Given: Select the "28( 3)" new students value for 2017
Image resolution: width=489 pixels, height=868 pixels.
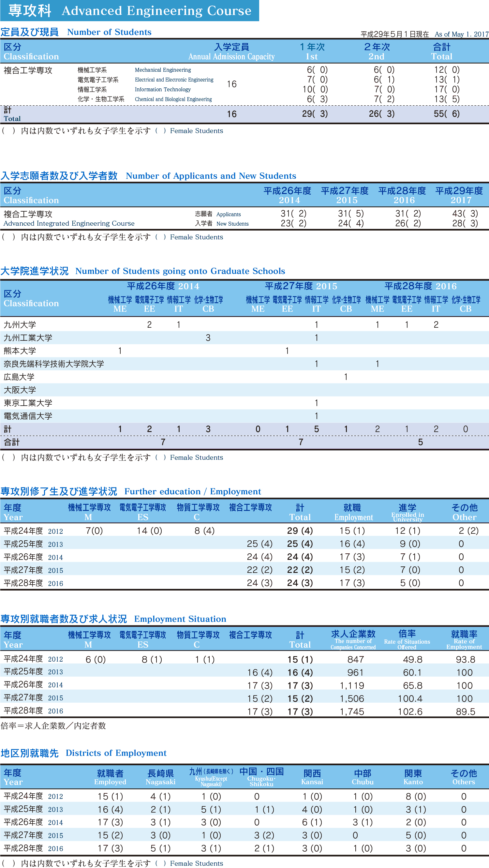Looking at the screenshot, I should pyautogui.click(x=465, y=223).
